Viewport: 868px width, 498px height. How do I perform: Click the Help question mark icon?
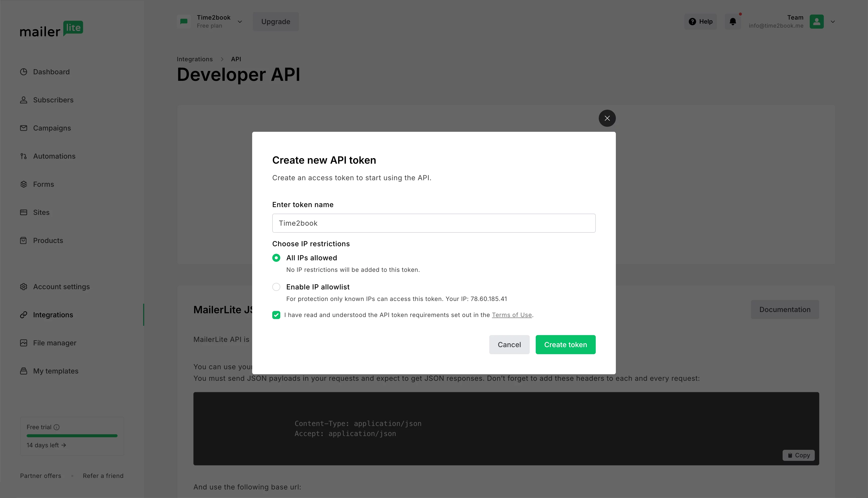pos(692,22)
